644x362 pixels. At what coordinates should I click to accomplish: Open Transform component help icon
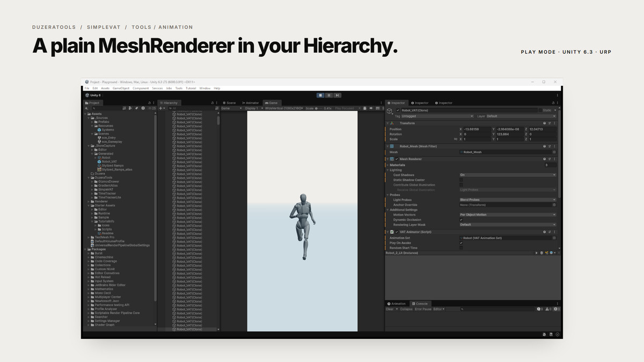[x=545, y=123]
